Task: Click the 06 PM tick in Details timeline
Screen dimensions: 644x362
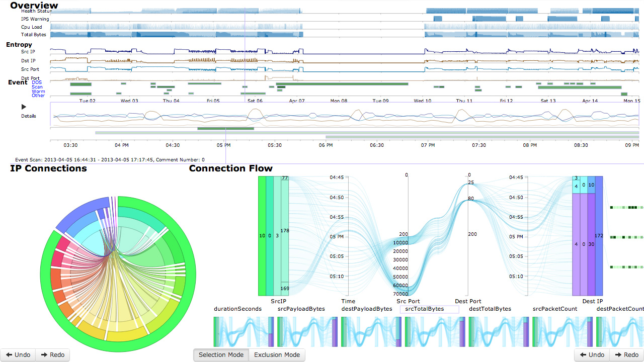Action: pos(326,145)
